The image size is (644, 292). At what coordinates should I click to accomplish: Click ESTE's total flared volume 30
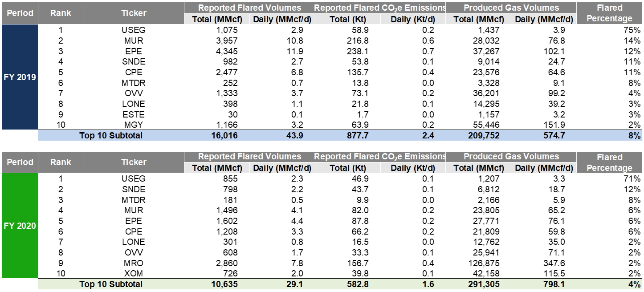[x=233, y=114]
